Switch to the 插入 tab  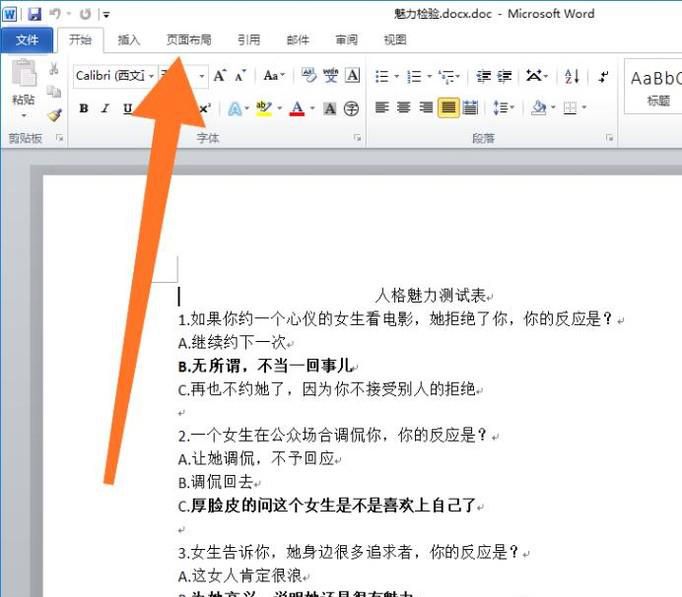tap(129, 40)
